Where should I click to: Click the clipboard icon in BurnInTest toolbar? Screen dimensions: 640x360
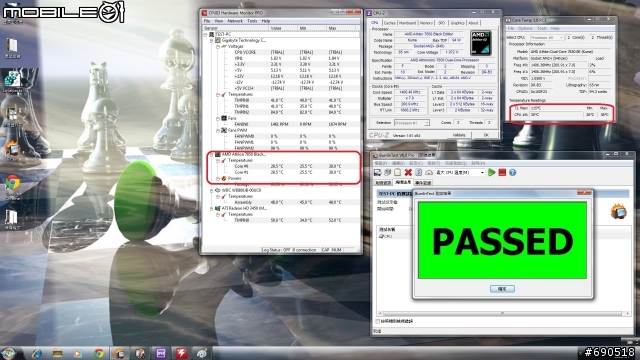pyautogui.click(x=398, y=173)
